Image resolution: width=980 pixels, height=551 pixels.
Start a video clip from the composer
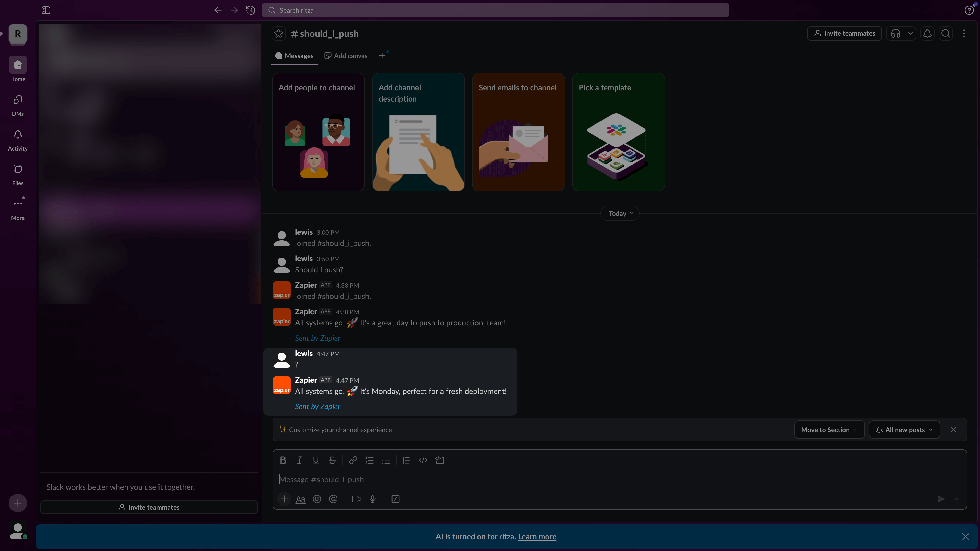point(356,499)
